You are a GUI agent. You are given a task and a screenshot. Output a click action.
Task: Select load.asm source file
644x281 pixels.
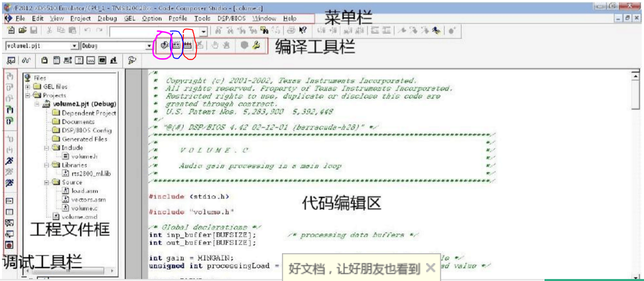[x=85, y=191]
